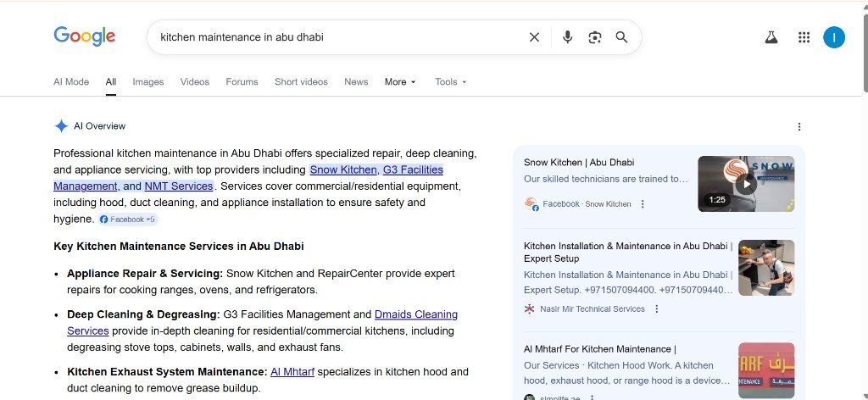Image resolution: width=868 pixels, height=400 pixels.
Task: Switch to Images tab
Action: point(147,82)
